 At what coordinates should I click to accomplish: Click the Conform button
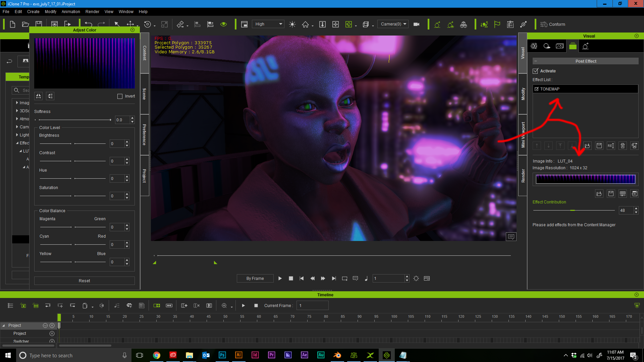[x=553, y=24]
